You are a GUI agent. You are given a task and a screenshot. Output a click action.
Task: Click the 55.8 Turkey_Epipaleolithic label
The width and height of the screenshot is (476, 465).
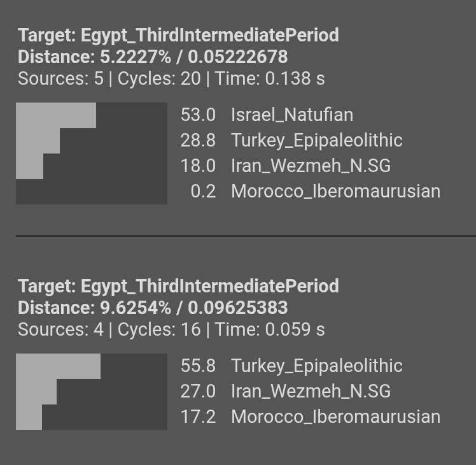[291, 366]
